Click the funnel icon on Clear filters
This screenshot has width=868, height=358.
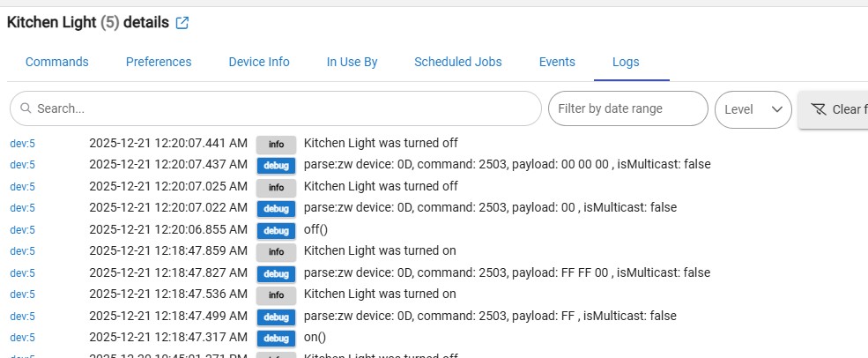coord(818,109)
